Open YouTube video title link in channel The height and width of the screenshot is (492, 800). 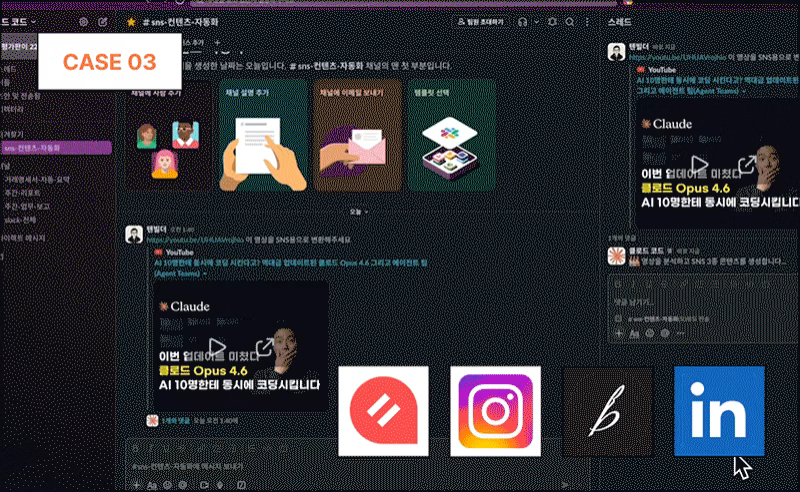290,268
